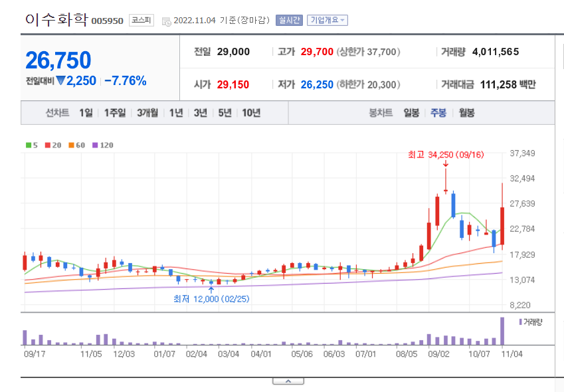
Task: Click the 시가 value 29,150
Action: point(233,85)
